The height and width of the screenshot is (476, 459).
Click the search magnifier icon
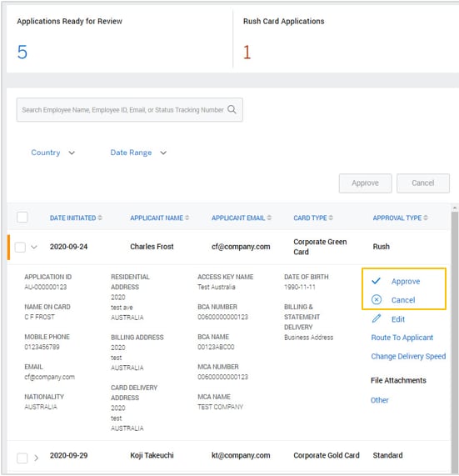(232, 109)
